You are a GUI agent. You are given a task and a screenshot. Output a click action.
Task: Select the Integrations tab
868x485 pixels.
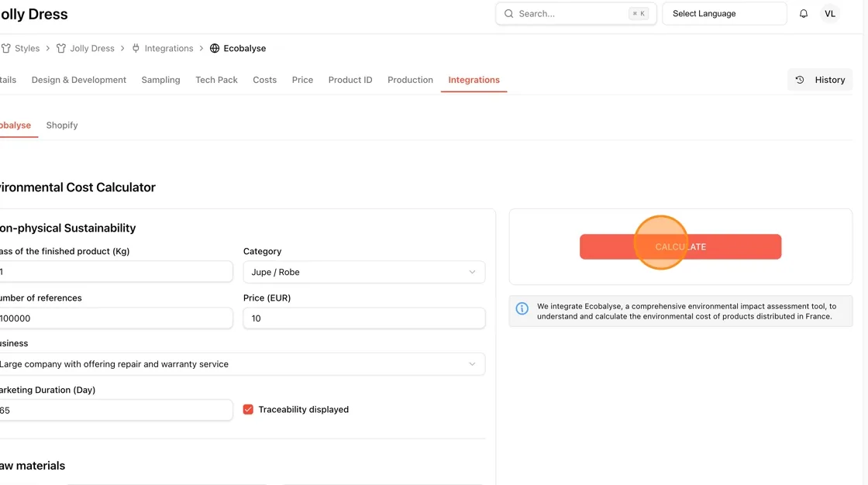click(474, 80)
